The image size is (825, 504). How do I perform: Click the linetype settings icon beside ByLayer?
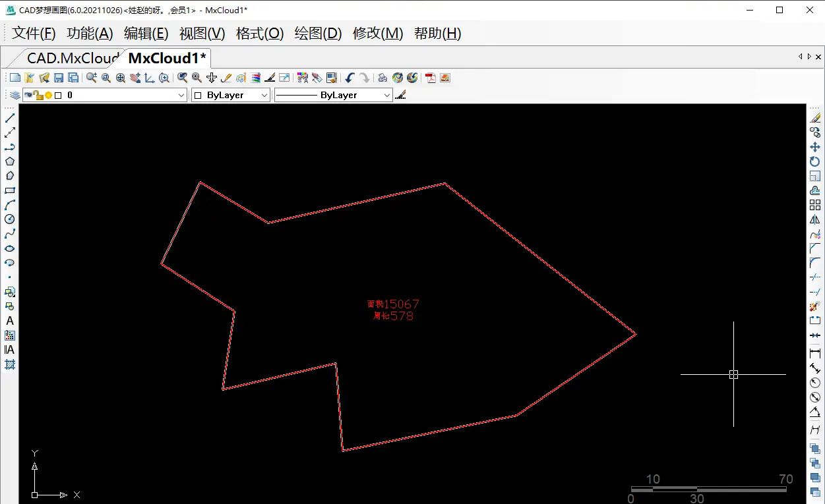pyautogui.click(x=400, y=96)
